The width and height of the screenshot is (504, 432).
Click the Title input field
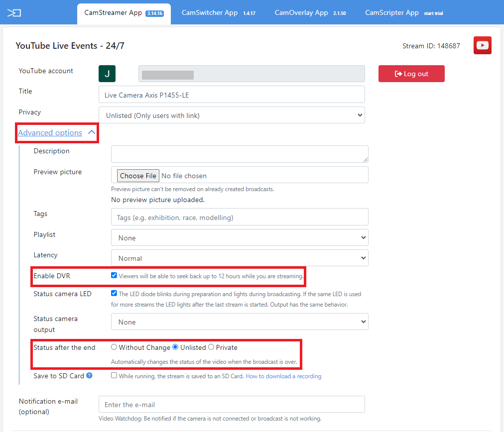coord(232,95)
